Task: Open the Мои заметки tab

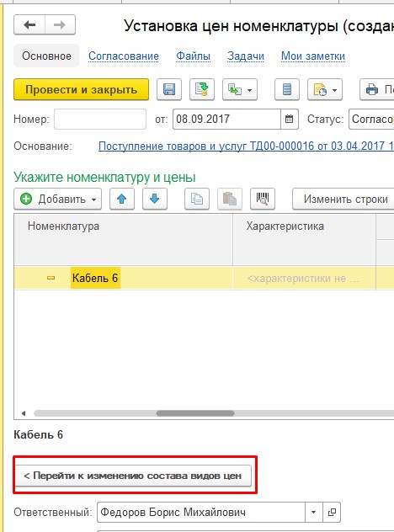Action: 313,56
